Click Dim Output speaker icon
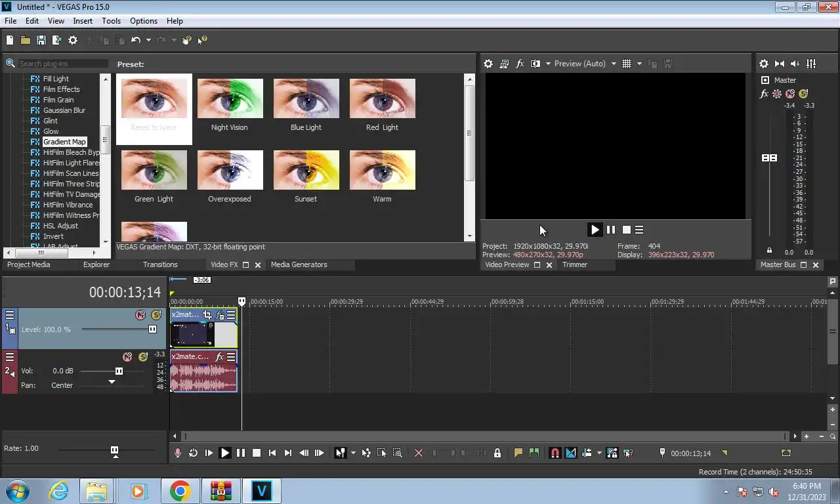 click(x=795, y=64)
